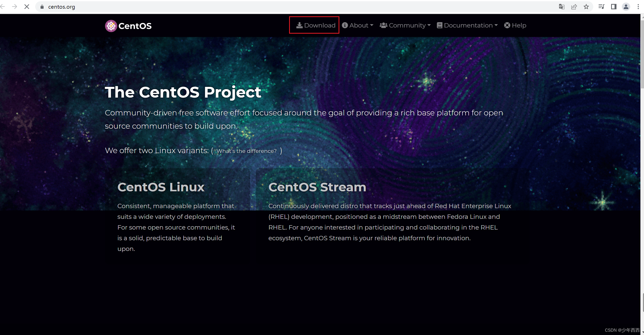
Task: Click the Google Translate icon
Action: (x=561, y=7)
